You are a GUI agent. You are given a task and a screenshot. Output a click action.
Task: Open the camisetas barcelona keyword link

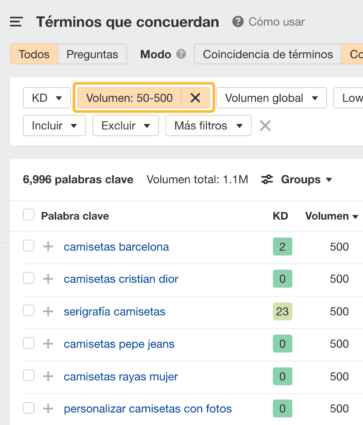click(x=116, y=247)
